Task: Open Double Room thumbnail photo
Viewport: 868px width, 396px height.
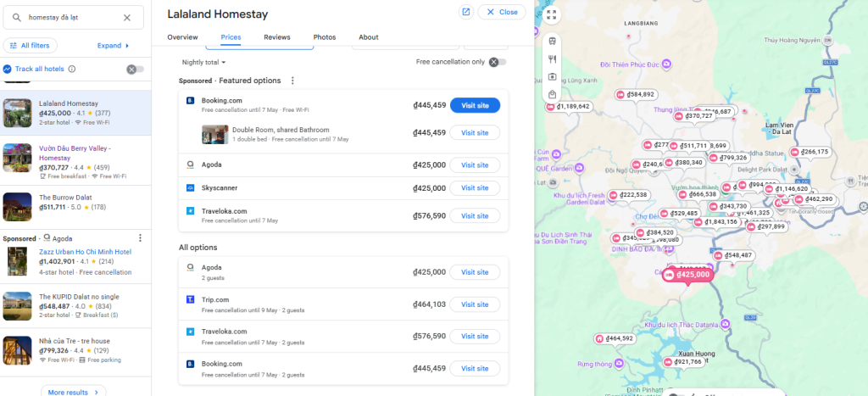Action: pyautogui.click(x=214, y=135)
